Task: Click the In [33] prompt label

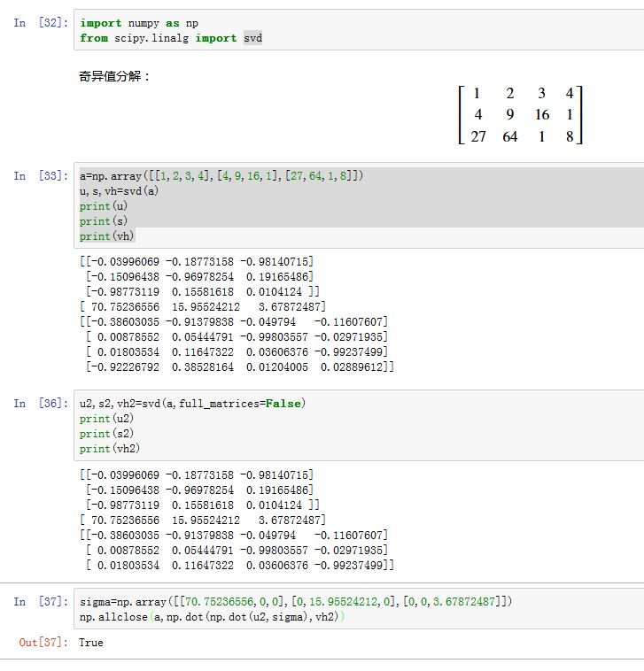Action: click(40, 176)
